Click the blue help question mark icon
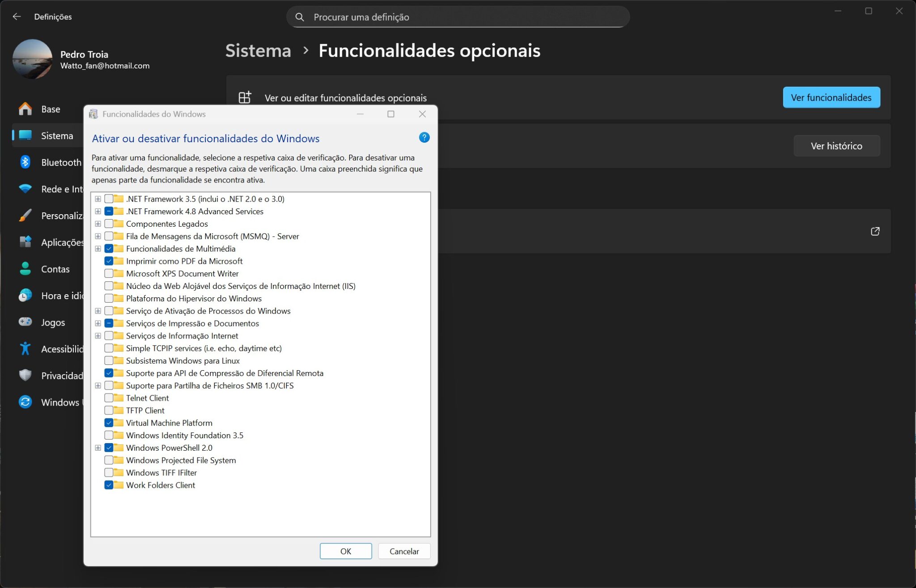The width and height of the screenshot is (916, 588). click(424, 138)
